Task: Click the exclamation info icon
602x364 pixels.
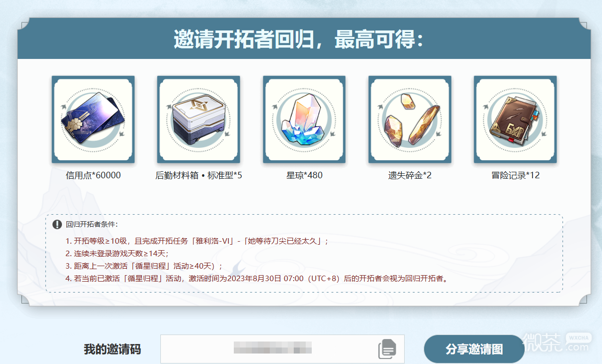Action: pyautogui.click(x=57, y=224)
